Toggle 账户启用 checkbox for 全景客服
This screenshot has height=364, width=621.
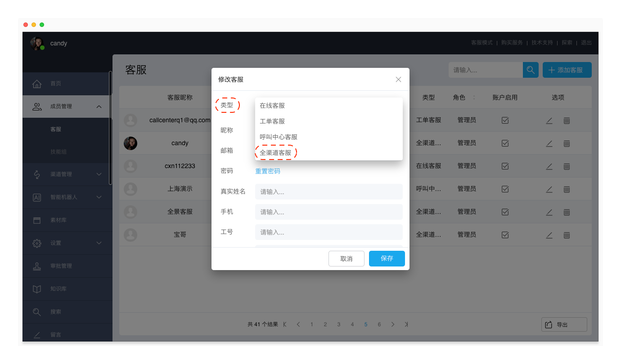[x=505, y=212]
